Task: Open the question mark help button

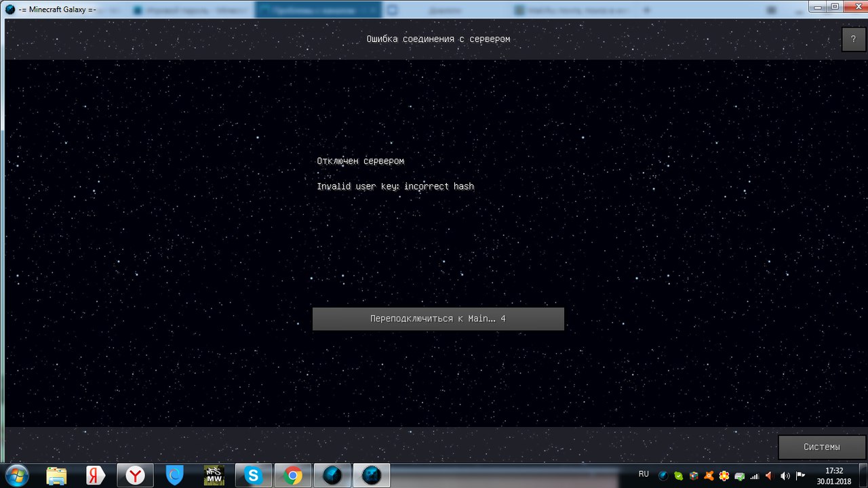Action: tap(853, 39)
